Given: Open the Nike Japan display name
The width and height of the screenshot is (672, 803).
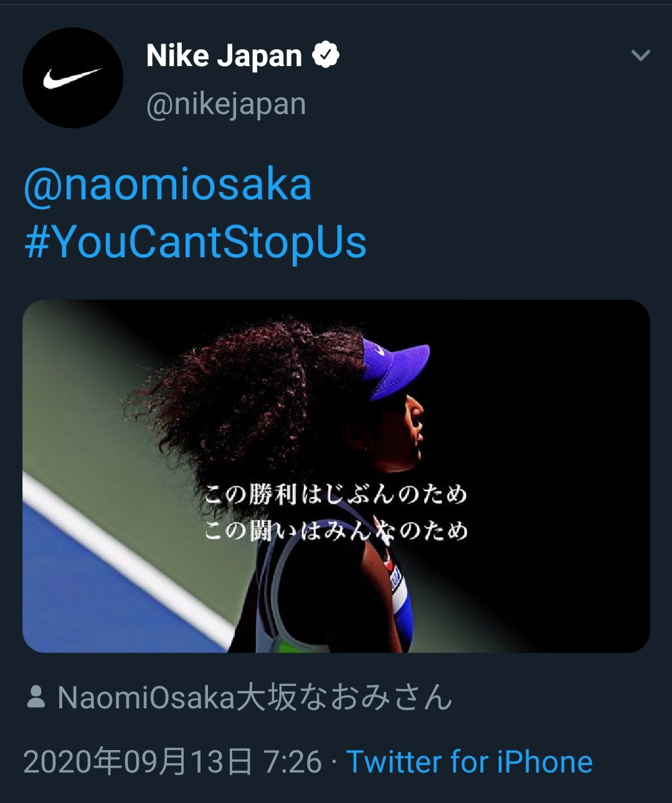Looking at the screenshot, I should 224,56.
